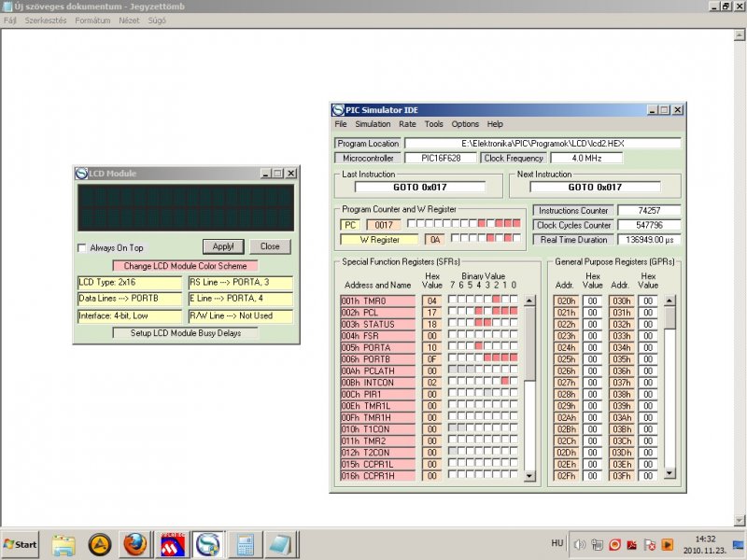Click the Interface: 4-bit, Low setting

130,315
